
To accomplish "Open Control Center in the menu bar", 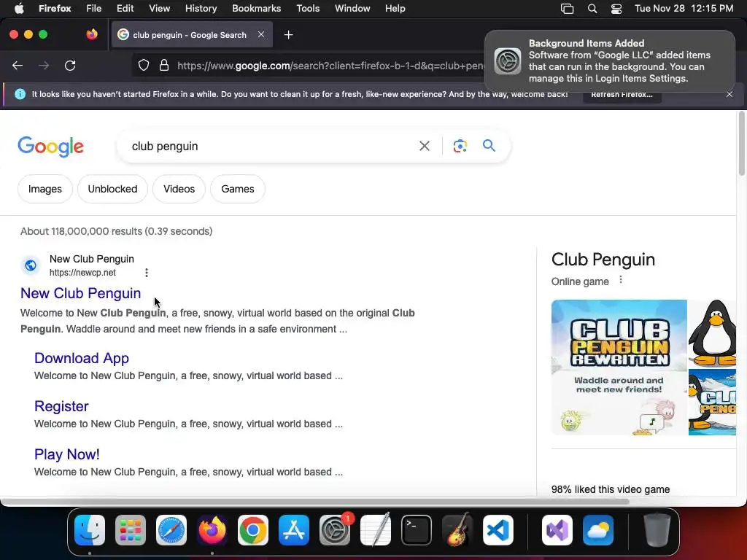I will [616, 9].
